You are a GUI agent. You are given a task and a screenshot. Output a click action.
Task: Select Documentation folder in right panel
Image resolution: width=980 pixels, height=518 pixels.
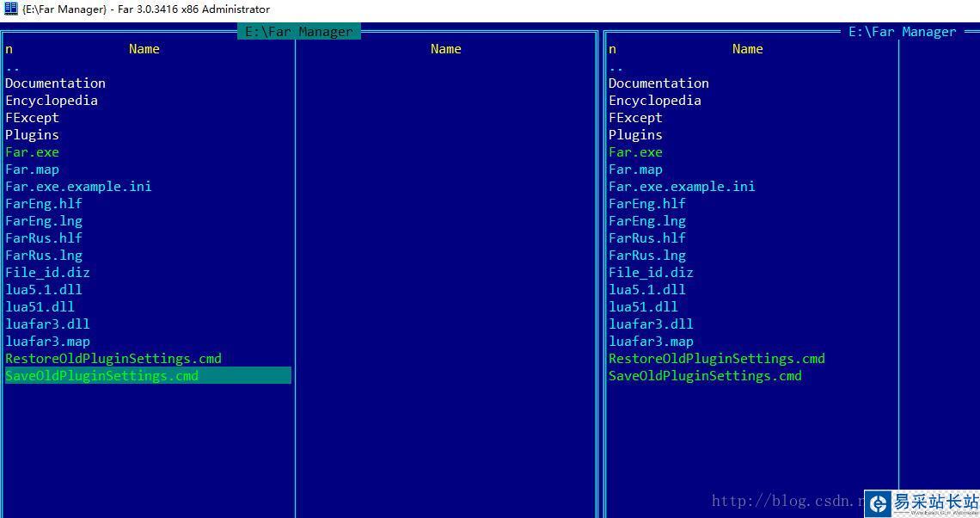[658, 83]
